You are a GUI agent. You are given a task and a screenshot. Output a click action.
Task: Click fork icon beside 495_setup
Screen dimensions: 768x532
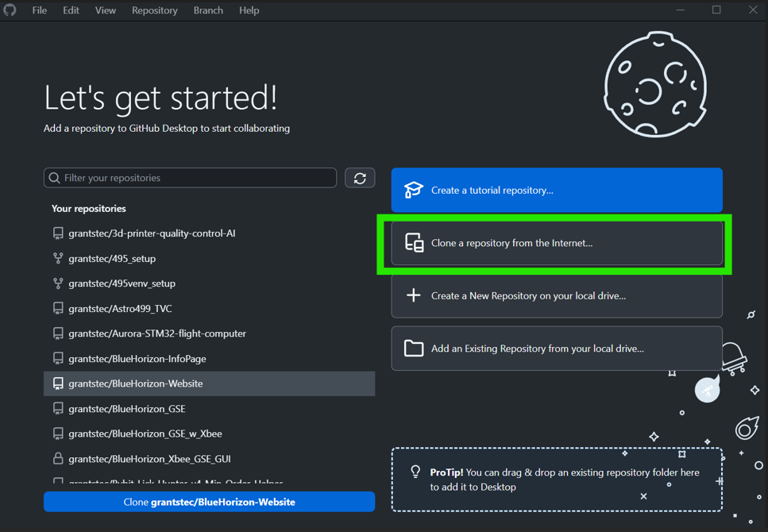[x=58, y=258]
